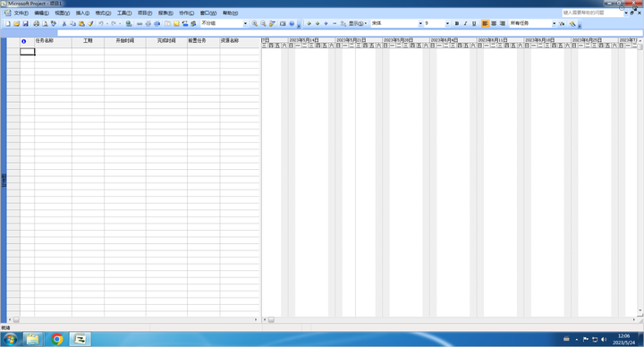Open the 宋体 font name dropdown
644x347 pixels.
point(420,24)
